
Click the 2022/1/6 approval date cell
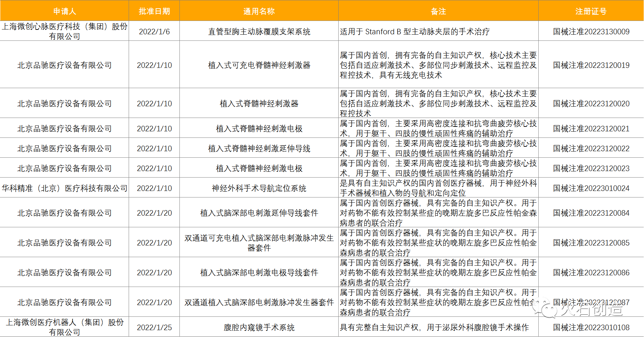coord(154,32)
